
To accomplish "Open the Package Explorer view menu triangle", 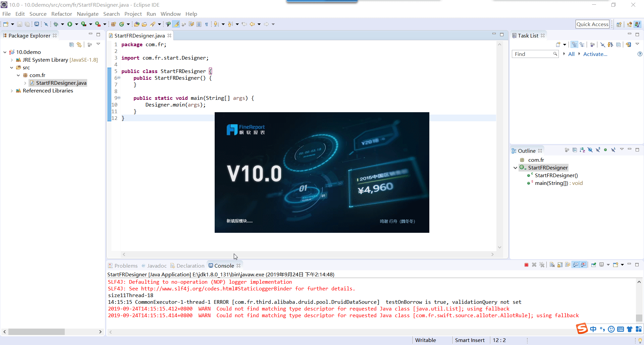I will (x=98, y=44).
